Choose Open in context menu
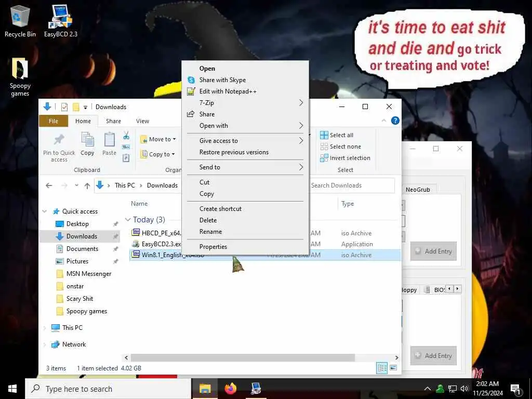 [245, 69]
